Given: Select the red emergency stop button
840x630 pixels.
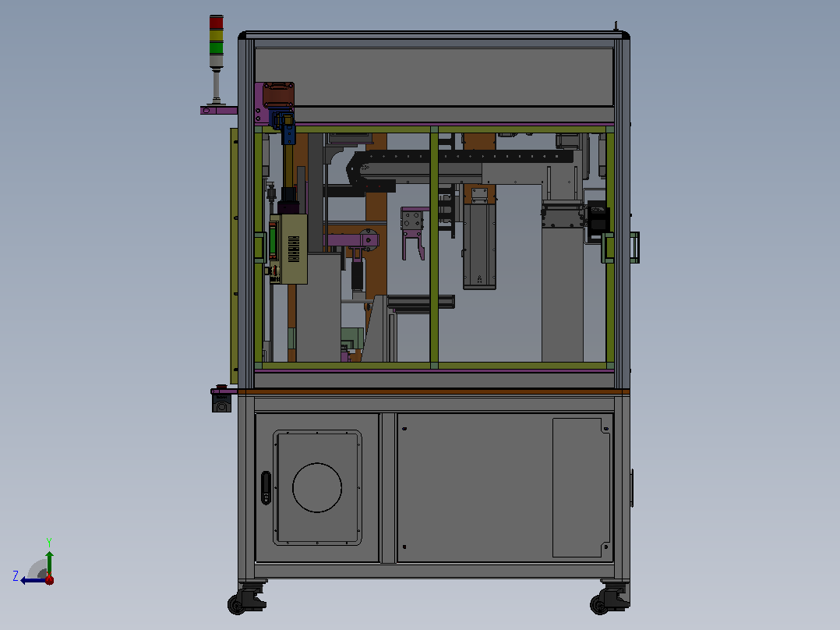Looking at the screenshot, I should pos(221,387).
